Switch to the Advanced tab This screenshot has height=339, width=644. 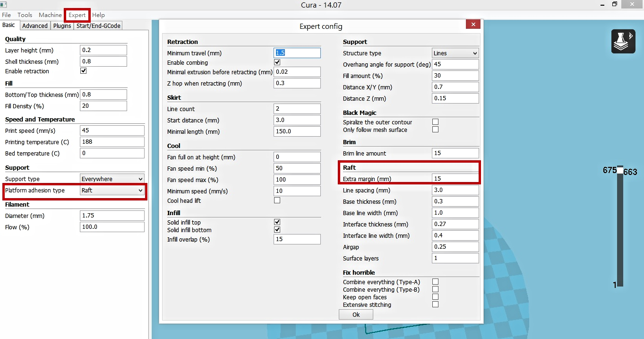click(35, 26)
